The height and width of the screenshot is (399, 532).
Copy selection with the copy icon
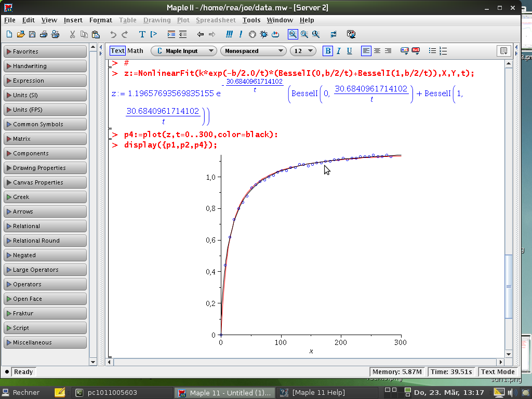tap(84, 34)
